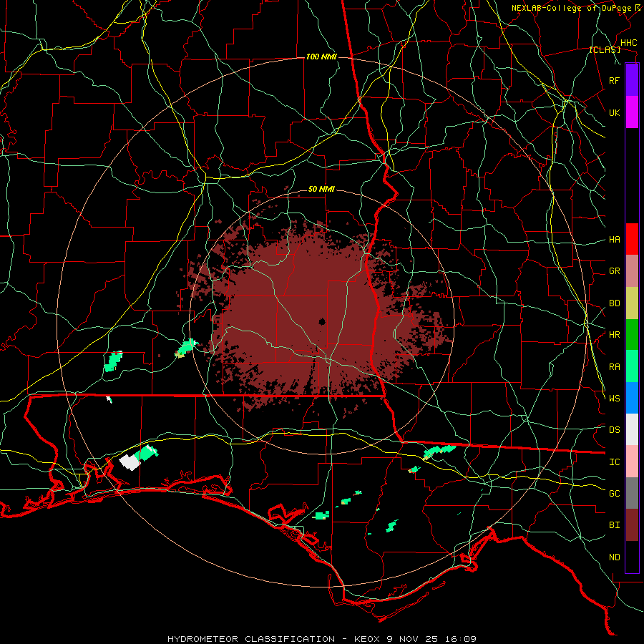Click the white dry snow echo near coast
This screenshot has height=644, width=644.
coord(130,462)
